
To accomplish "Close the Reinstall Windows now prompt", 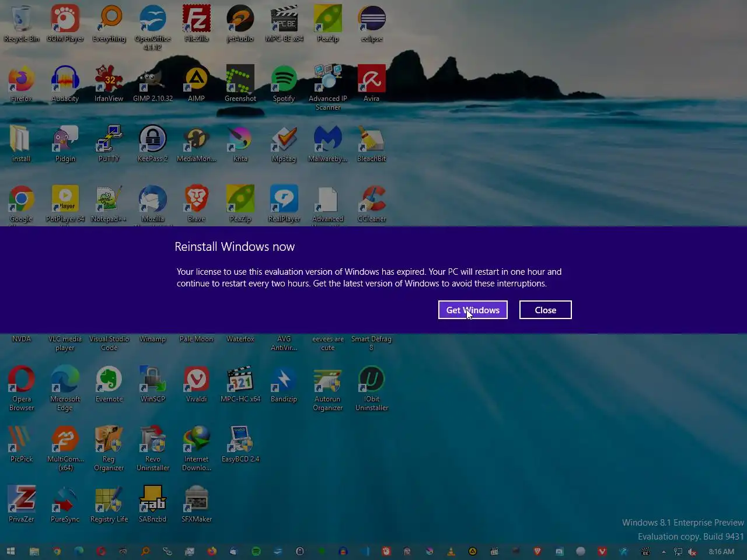I will pos(545,310).
